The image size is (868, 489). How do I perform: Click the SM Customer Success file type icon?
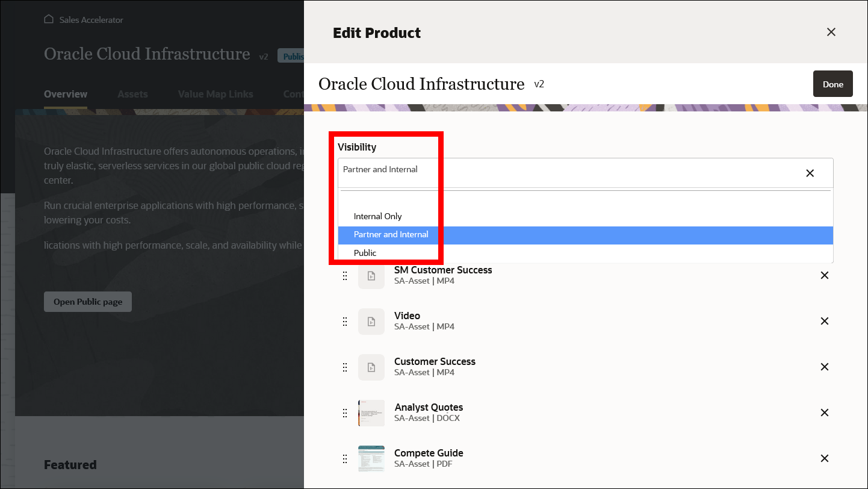[371, 276]
